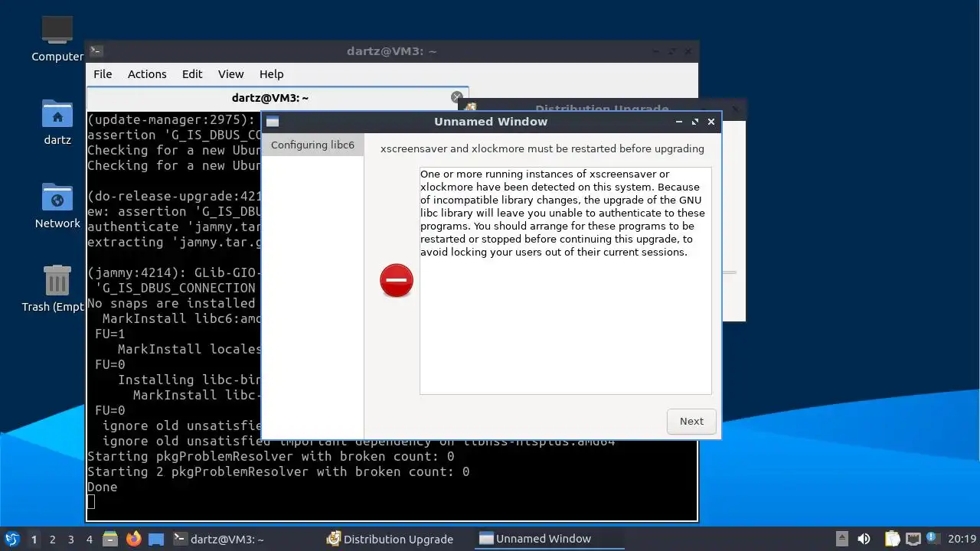
Task: Launch Firefox from the panel
Action: [x=134, y=539]
